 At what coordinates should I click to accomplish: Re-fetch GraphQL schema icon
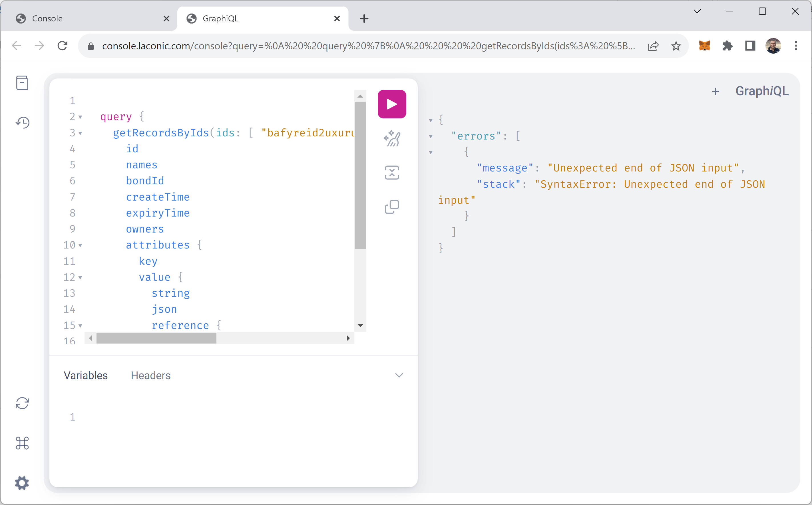tap(22, 403)
